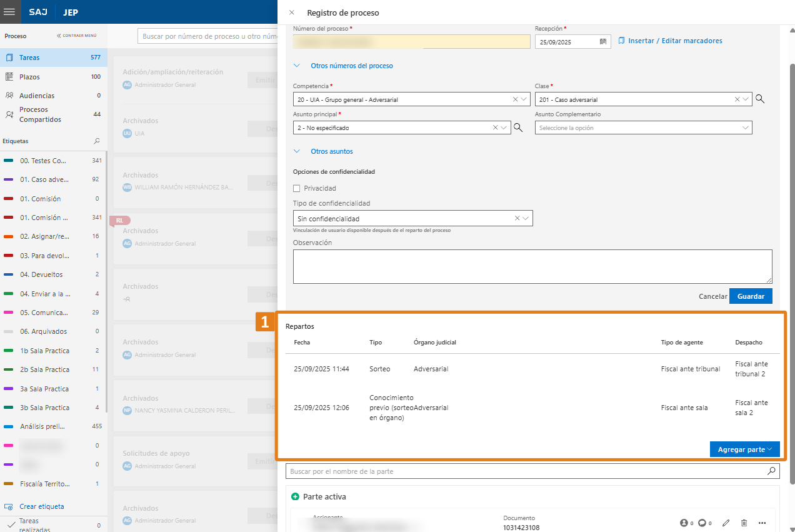
Task: Open the hamburger main menu
Action: 9,12
